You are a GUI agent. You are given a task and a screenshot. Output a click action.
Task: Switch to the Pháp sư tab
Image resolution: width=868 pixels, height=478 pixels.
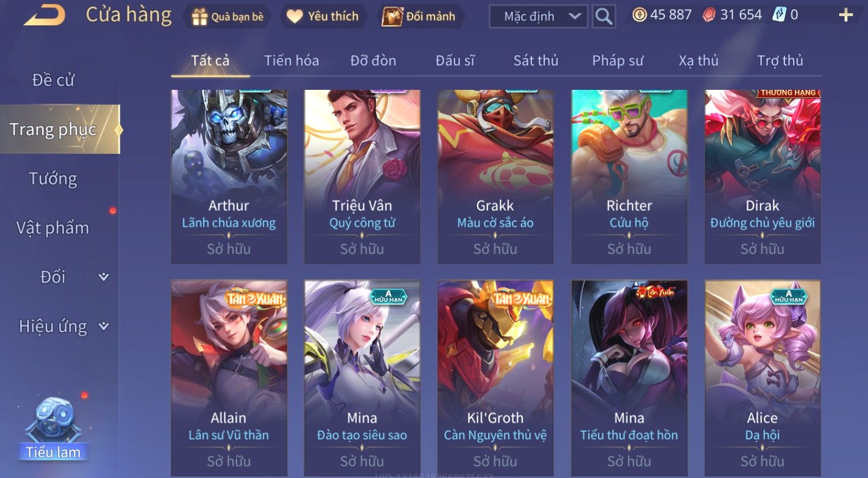click(617, 60)
